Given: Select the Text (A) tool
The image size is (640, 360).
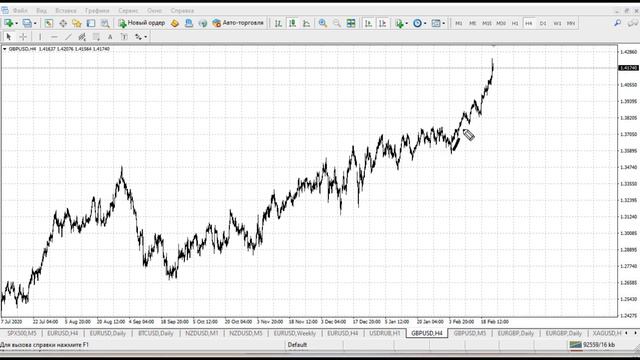Looking at the screenshot, I should point(110,37).
